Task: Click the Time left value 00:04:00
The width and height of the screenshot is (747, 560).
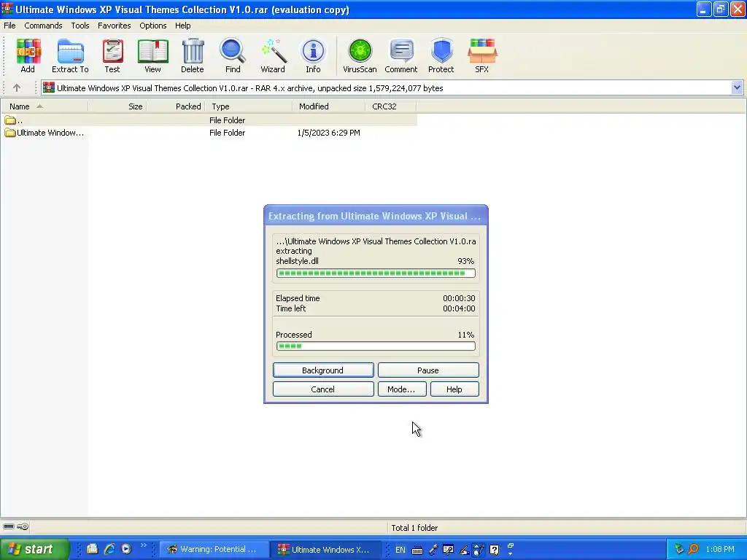Action: click(459, 308)
